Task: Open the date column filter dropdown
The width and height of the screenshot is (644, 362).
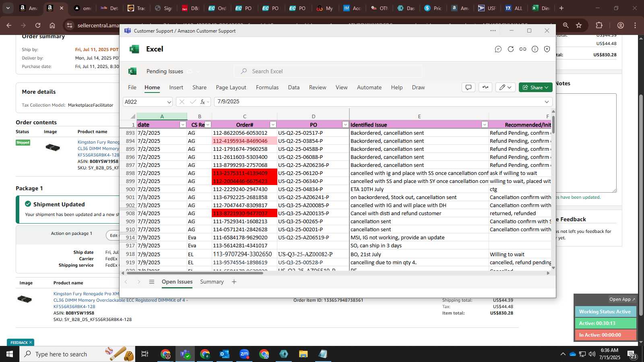Action: tap(183, 125)
